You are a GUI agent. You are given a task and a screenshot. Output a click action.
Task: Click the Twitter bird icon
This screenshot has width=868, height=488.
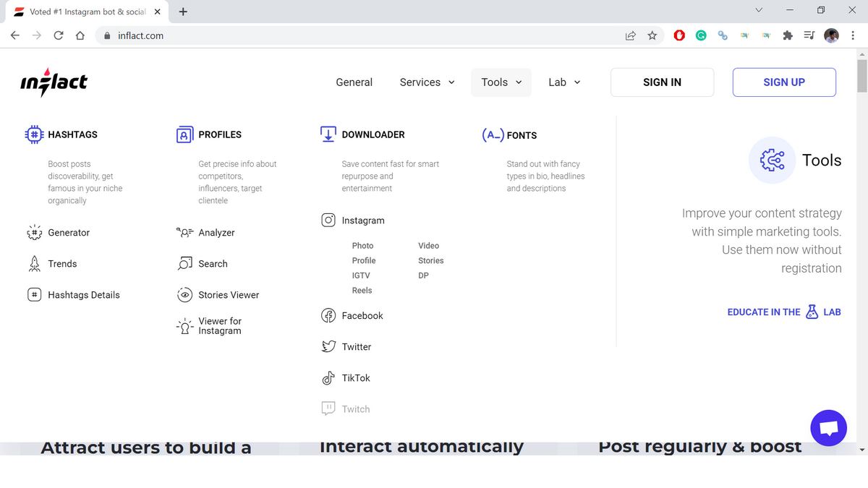coord(328,347)
